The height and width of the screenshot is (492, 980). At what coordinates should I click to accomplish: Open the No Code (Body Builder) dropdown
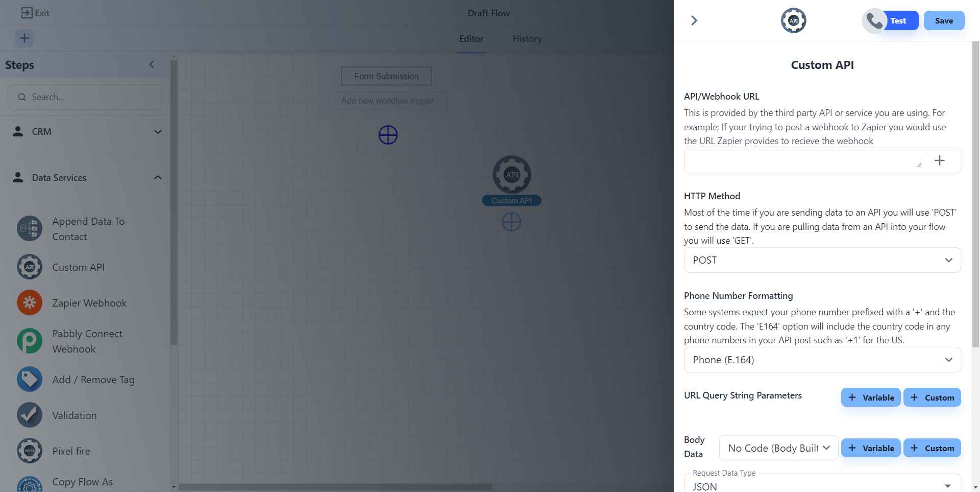pyautogui.click(x=778, y=448)
